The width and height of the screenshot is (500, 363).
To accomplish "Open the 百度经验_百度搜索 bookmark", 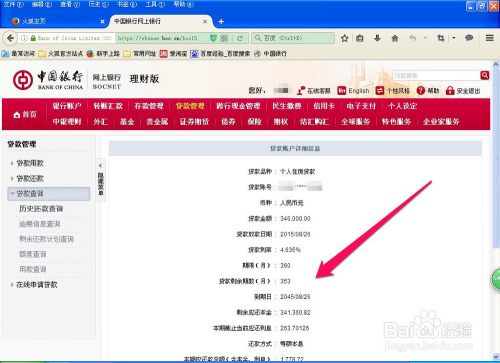I will (x=220, y=54).
